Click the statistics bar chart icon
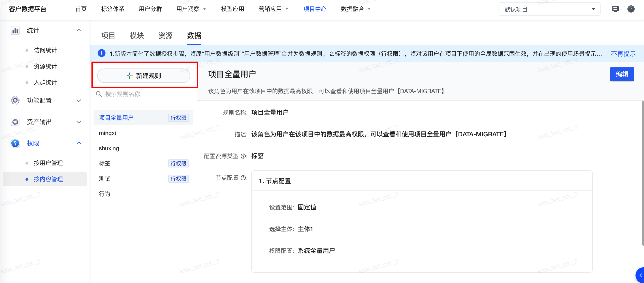The width and height of the screenshot is (644, 283). coord(15,30)
